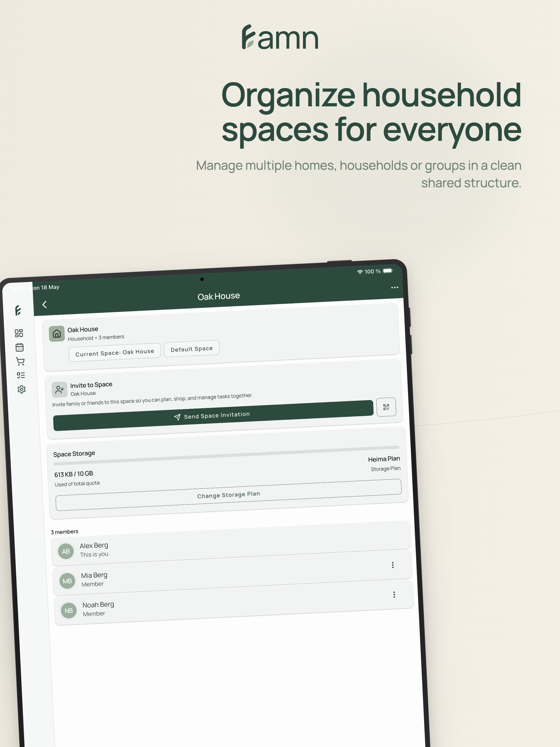Open the task list icon in sidebar
The width and height of the screenshot is (560, 747).
tap(21, 375)
